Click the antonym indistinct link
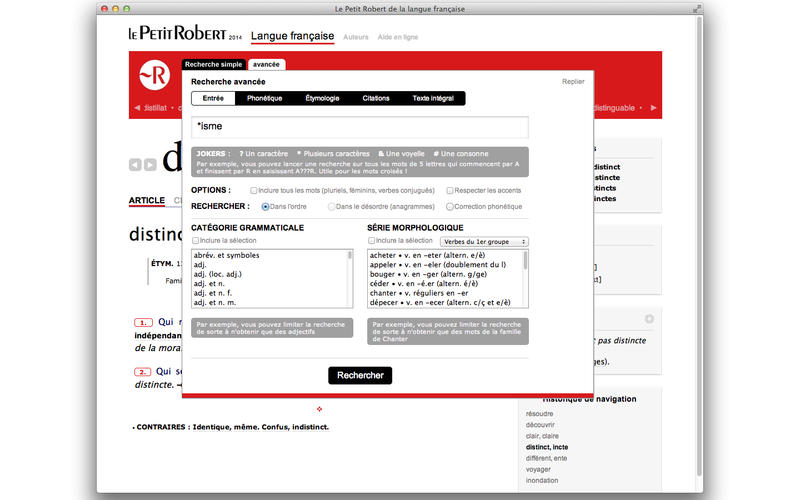Viewport: 800px width, 500px height. (x=310, y=427)
